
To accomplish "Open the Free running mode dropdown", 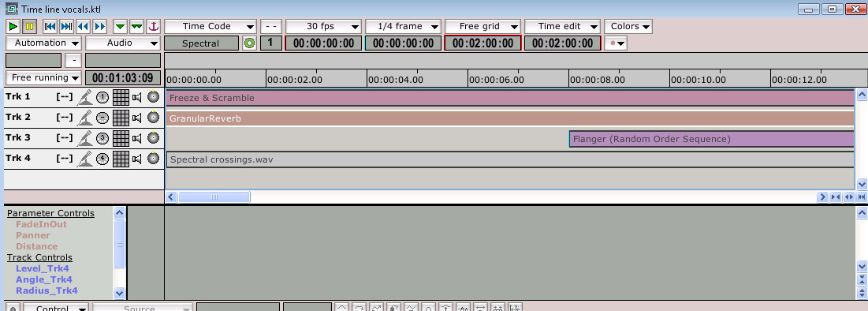I will [43, 77].
